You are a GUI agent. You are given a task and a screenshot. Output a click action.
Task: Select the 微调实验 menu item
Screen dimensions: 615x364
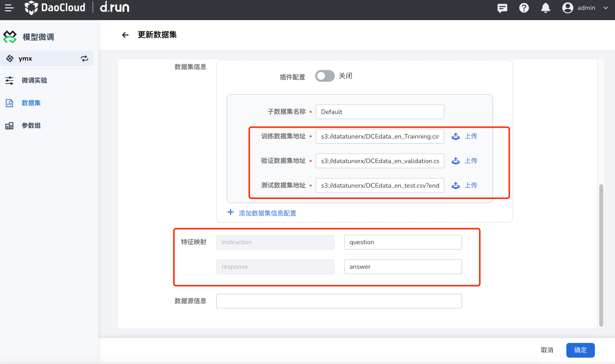tap(35, 80)
